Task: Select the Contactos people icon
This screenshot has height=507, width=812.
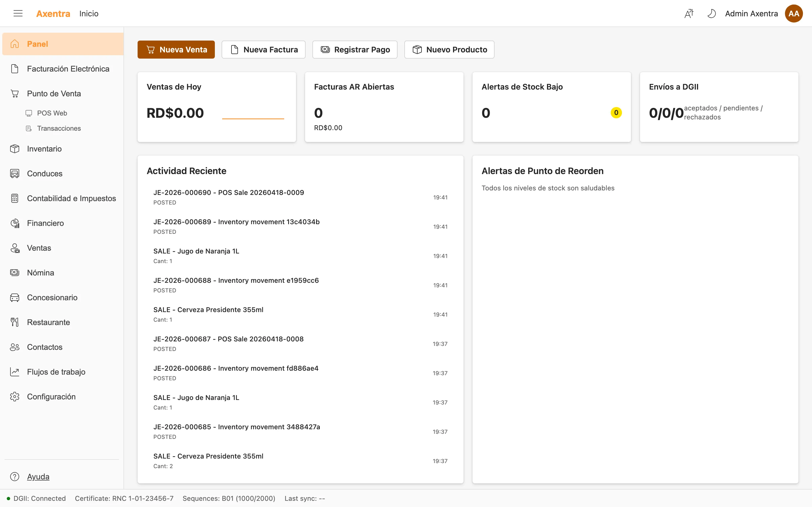Action: 14,347
